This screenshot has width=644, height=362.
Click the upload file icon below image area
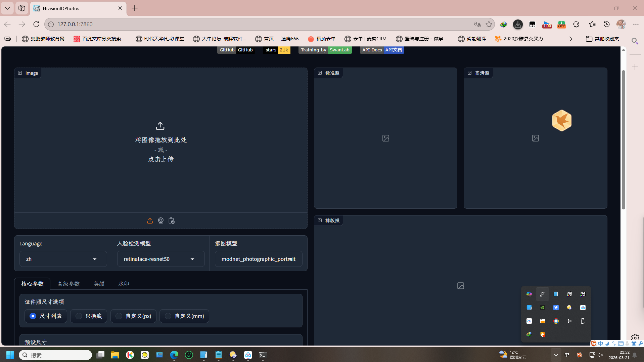coord(150,220)
